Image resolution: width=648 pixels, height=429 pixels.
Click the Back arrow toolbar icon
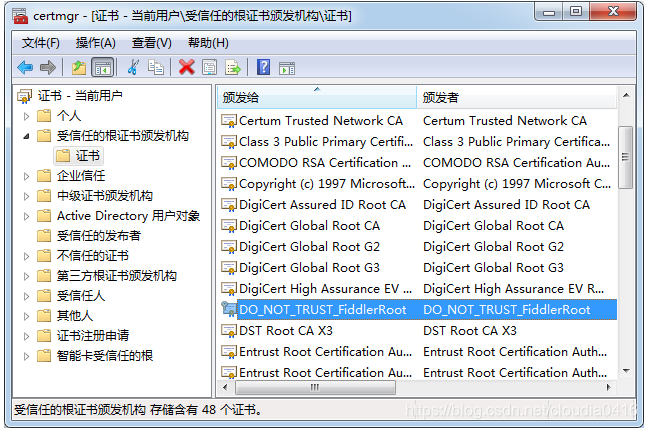[x=25, y=67]
